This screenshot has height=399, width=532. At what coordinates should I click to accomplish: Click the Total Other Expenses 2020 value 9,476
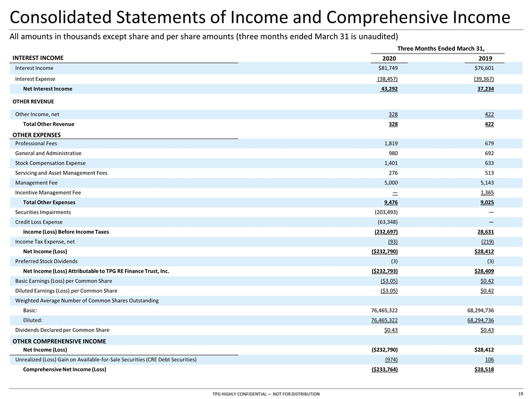point(391,203)
